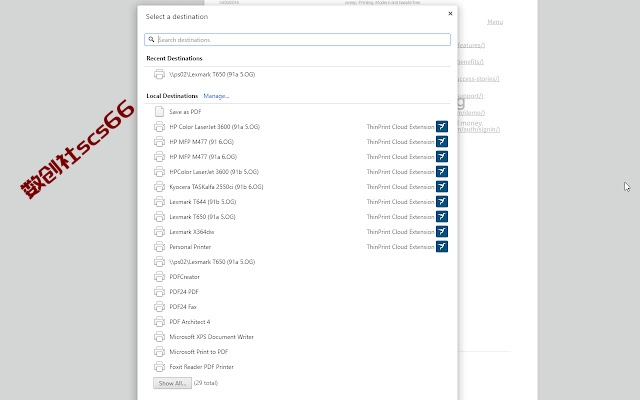The image size is (640, 400).
Task: Click the Show All... button
Action: click(172, 383)
